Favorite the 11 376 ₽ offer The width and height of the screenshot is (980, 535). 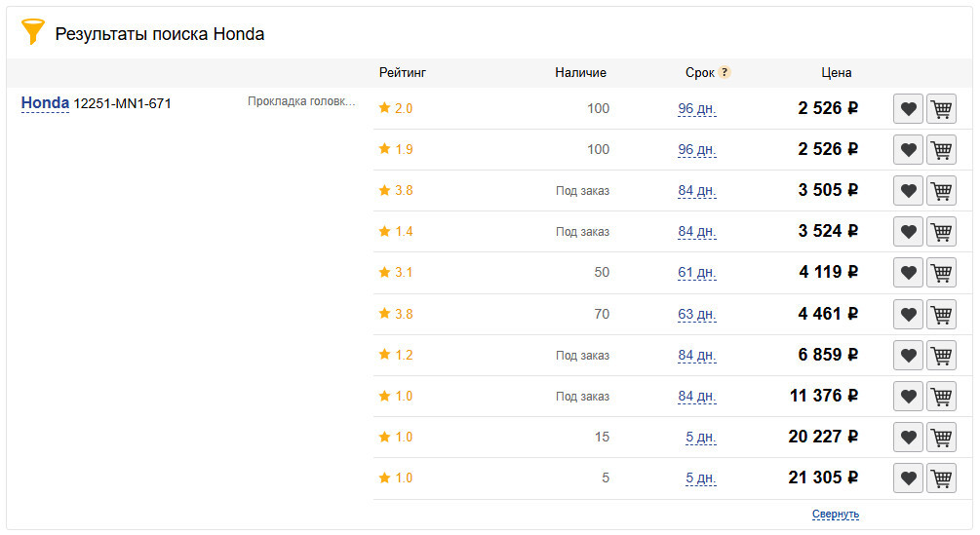(908, 397)
